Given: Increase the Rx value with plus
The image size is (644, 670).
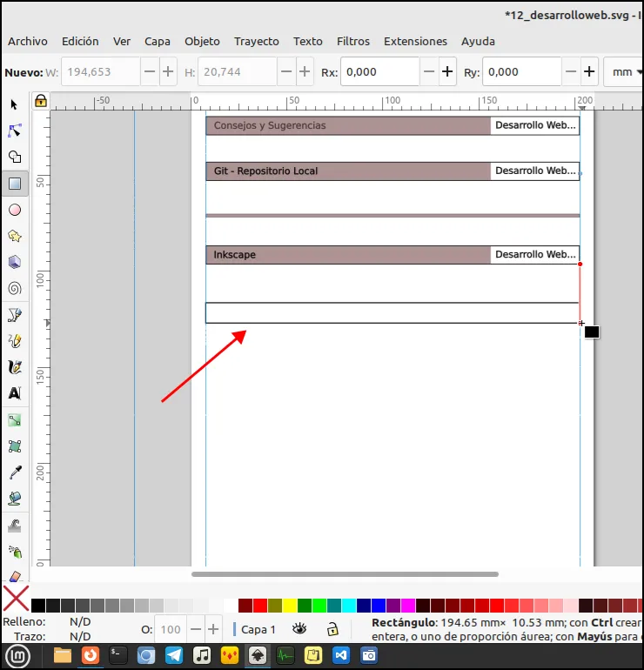Looking at the screenshot, I should coord(447,71).
